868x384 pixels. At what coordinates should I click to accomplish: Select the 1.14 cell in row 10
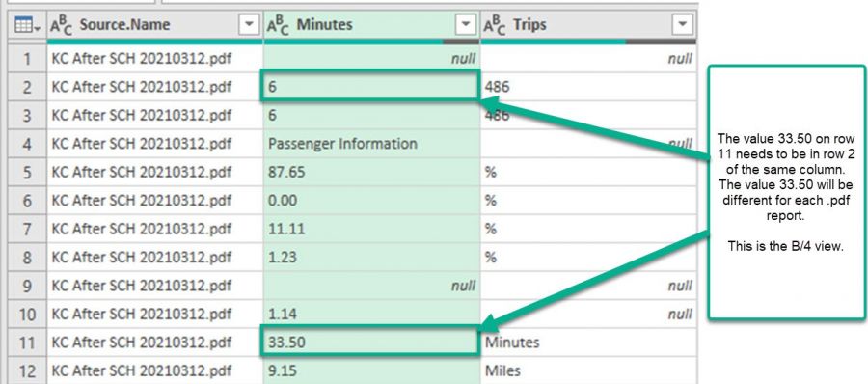pyautogui.click(x=371, y=315)
